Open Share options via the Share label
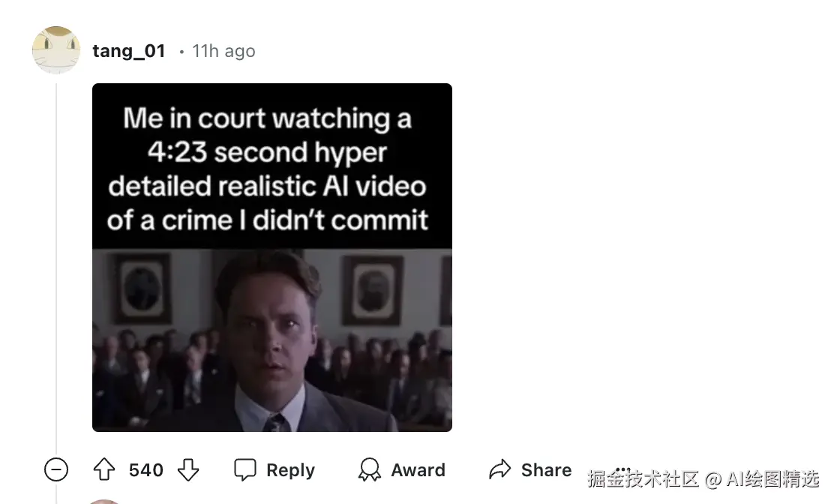 [x=546, y=470]
